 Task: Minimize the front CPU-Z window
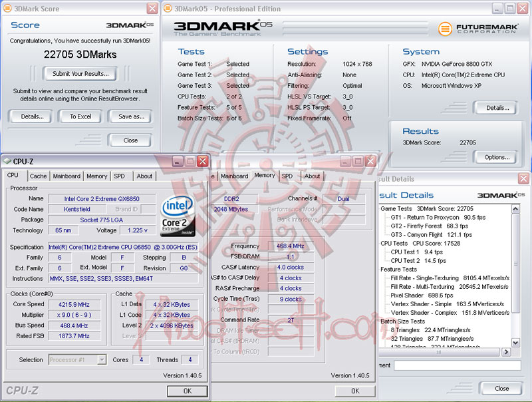[178, 161]
